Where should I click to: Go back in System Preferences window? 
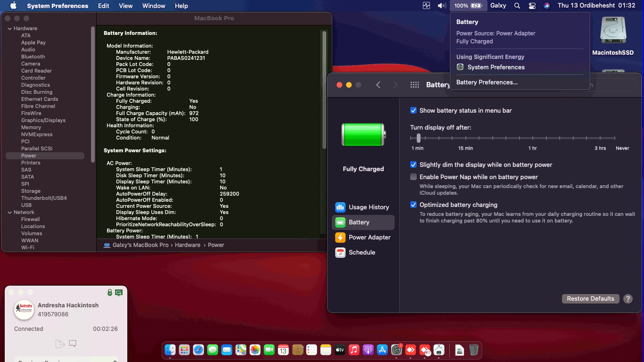coord(378,85)
